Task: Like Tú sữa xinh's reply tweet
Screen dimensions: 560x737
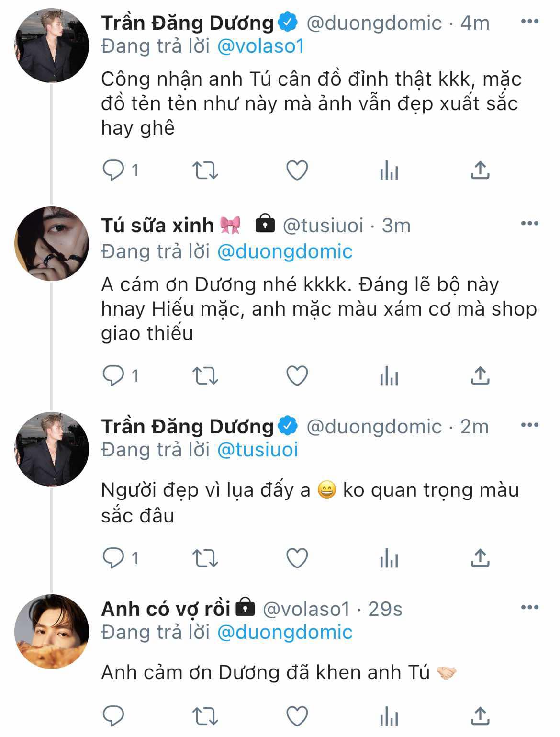Action: [x=297, y=376]
